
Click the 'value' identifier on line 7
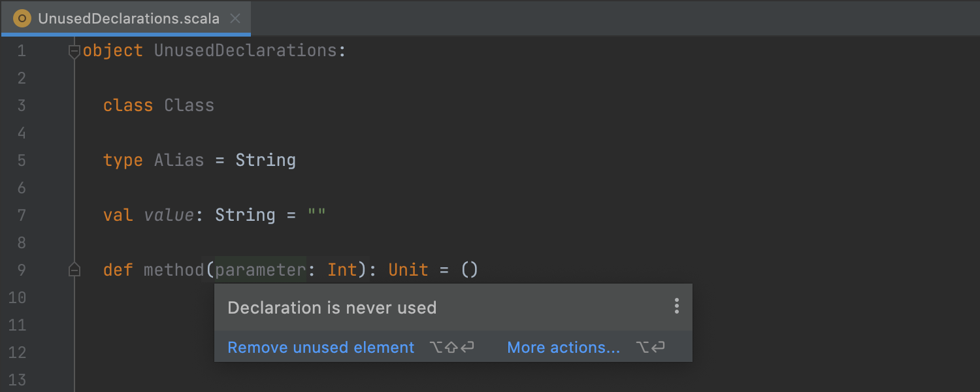tap(169, 216)
